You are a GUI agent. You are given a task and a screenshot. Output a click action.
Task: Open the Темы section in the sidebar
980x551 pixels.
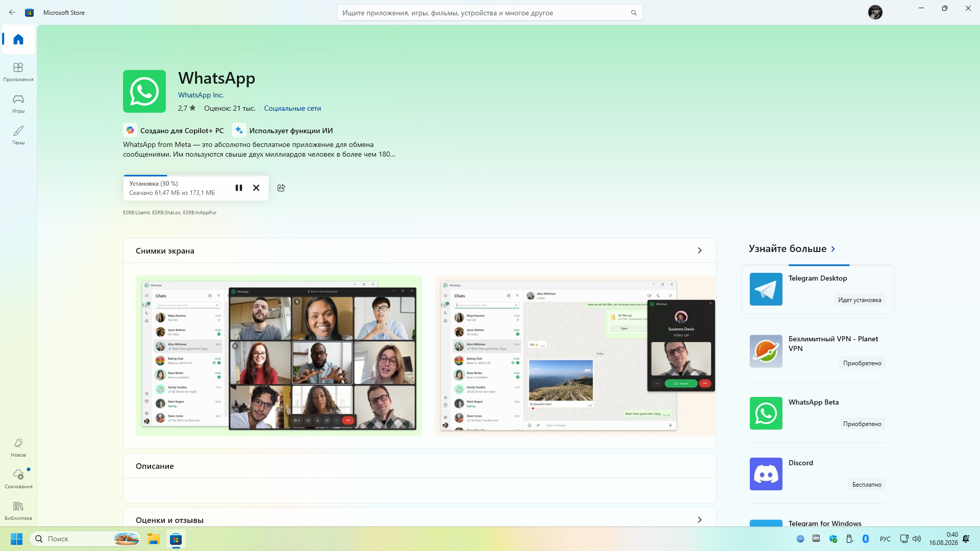pyautogui.click(x=18, y=135)
